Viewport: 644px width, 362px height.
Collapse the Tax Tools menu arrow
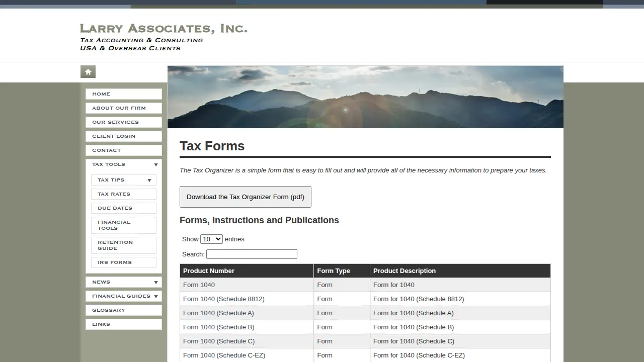pos(156,165)
